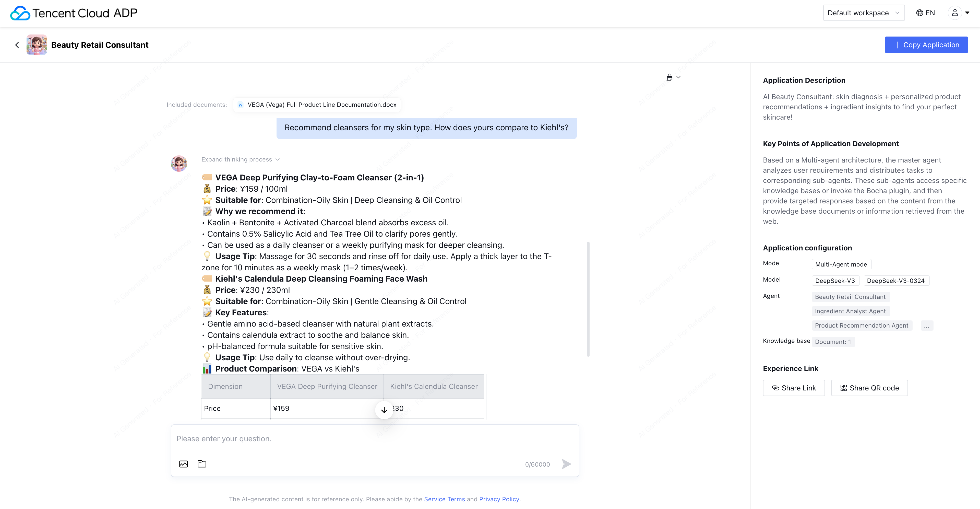Click the Copy Application button
The image size is (980, 509).
(x=926, y=45)
